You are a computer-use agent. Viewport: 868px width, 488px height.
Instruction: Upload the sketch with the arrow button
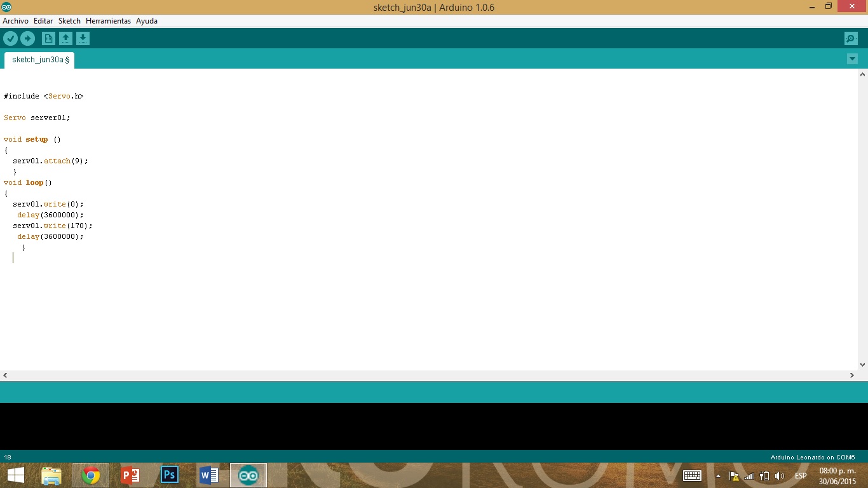27,39
